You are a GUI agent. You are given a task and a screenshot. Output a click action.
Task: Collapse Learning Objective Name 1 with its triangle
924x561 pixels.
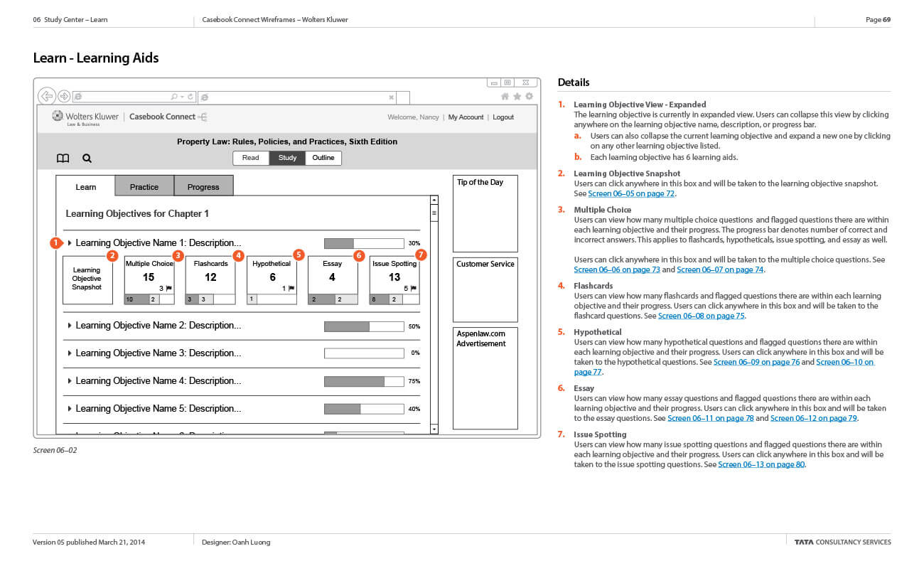click(70, 243)
